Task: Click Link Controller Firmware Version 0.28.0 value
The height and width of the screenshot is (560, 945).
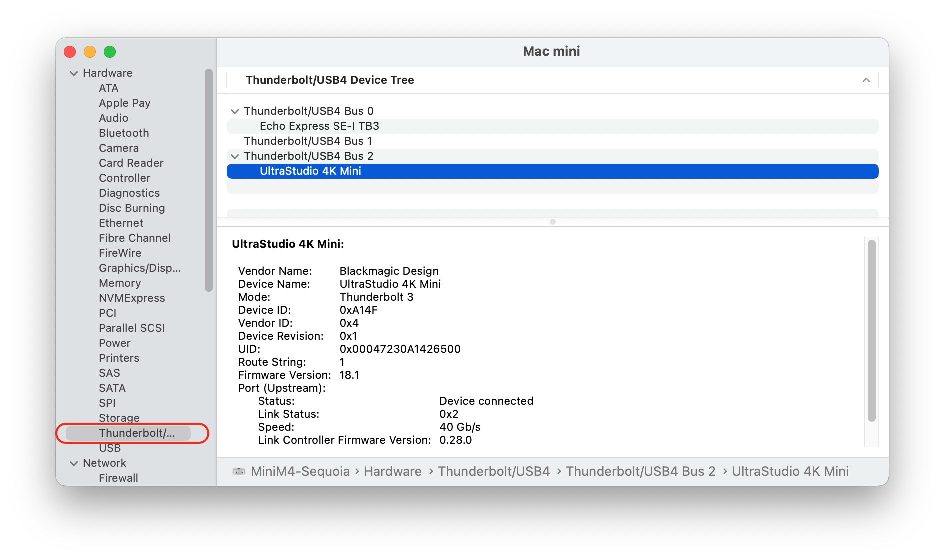Action: click(x=456, y=440)
